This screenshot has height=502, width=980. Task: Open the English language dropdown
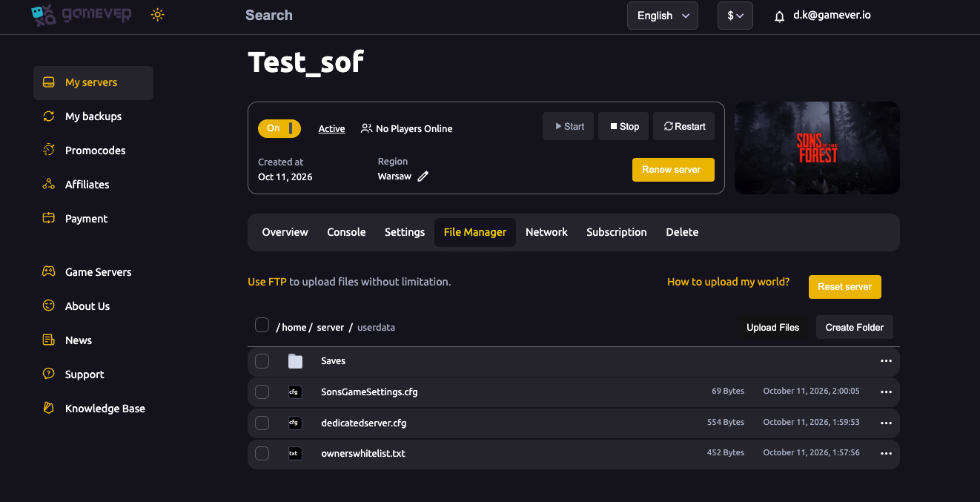pyautogui.click(x=663, y=16)
